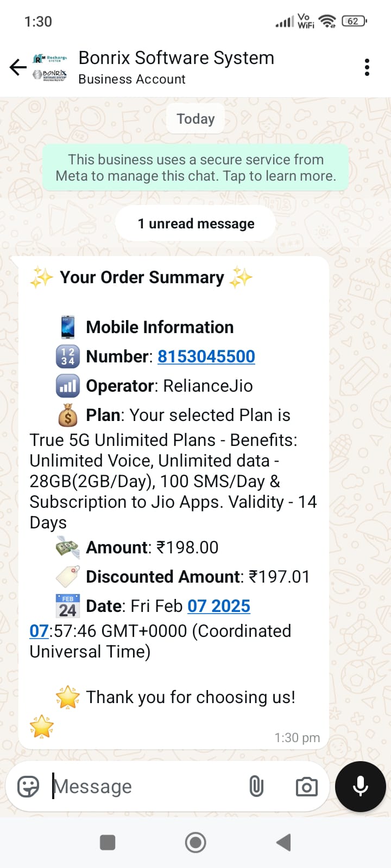Image resolution: width=391 pixels, height=868 pixels.
Task: Tap Android recent apps square button
Action: (108, 843)
